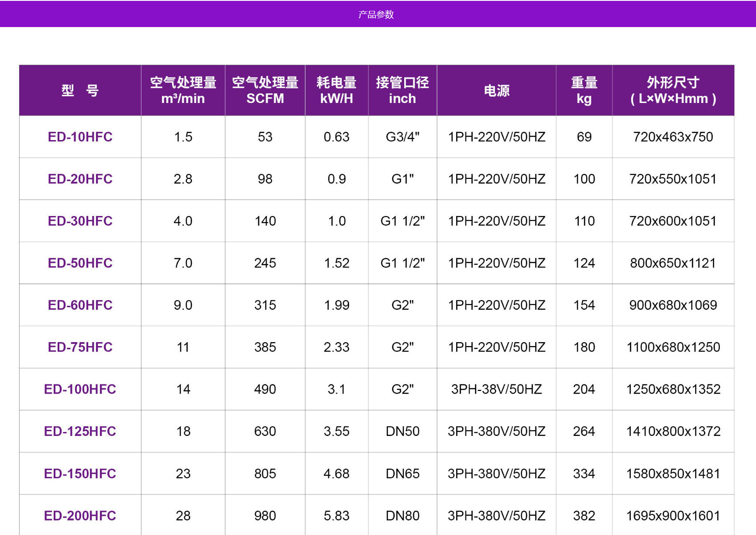Click weight value 124
The image size is (756, 535).
(x=584, y=263)
